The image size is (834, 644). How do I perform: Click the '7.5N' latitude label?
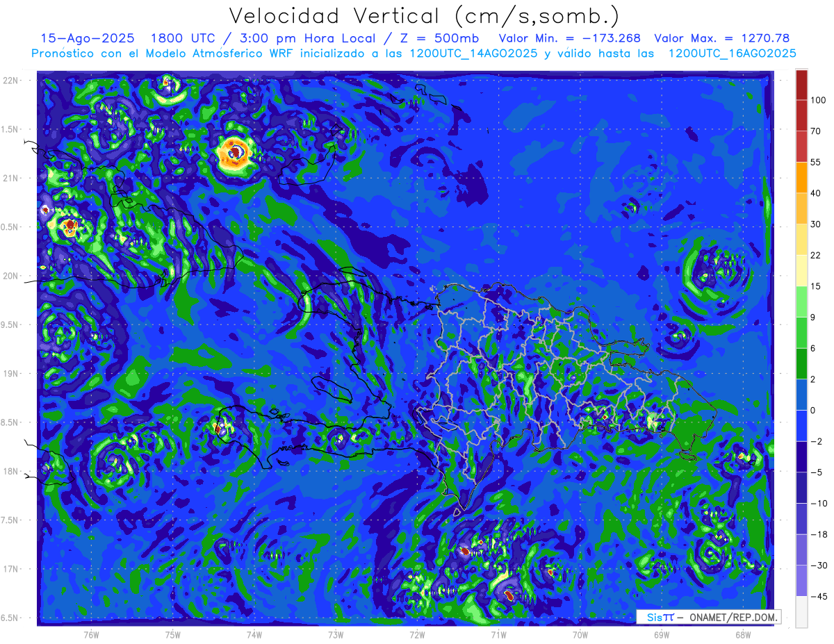11,520
